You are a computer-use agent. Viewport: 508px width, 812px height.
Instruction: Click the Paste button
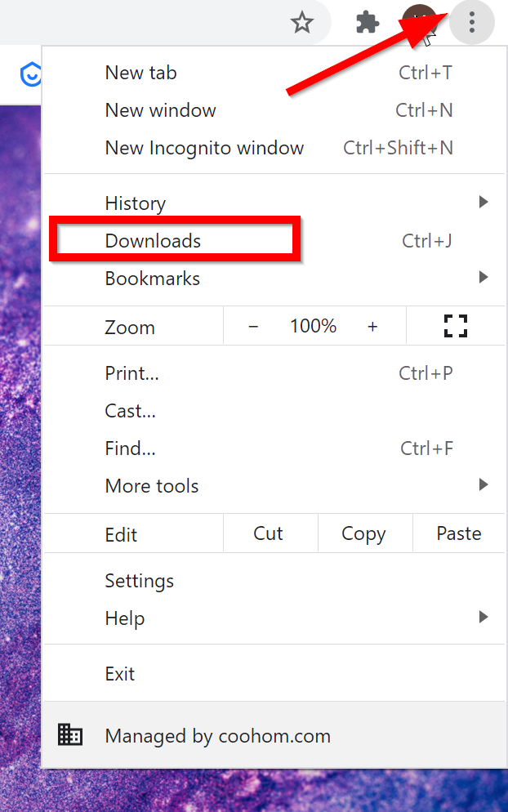tap(459, 533)
